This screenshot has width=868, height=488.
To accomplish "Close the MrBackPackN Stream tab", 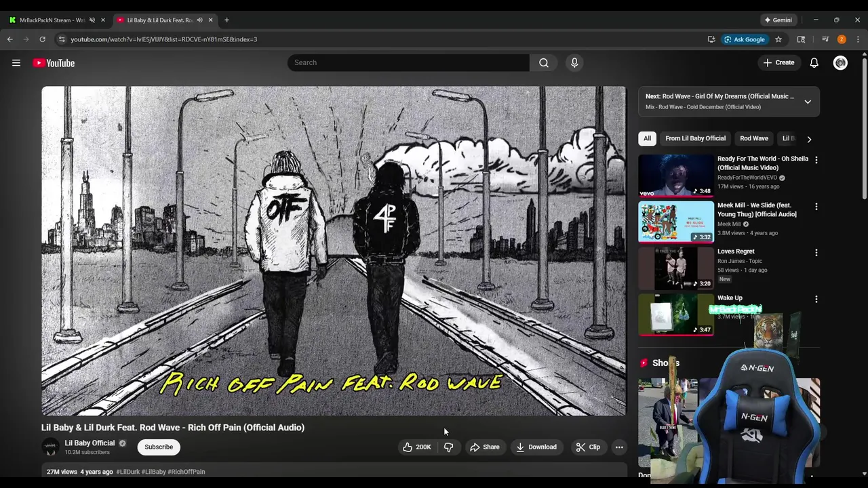I will point(103,20).
